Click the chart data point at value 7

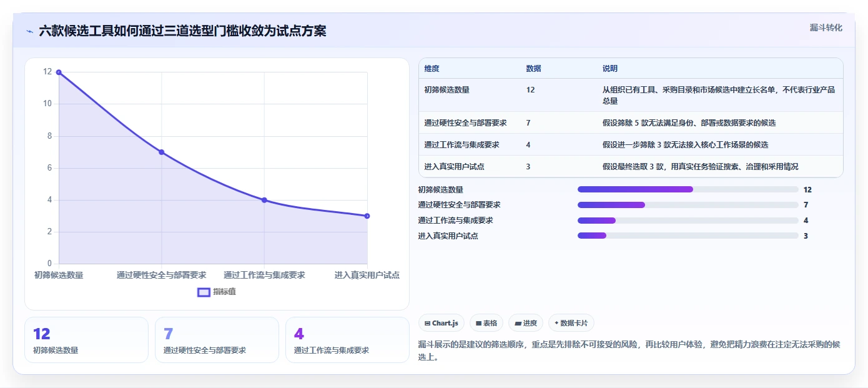tap(161, 152)
